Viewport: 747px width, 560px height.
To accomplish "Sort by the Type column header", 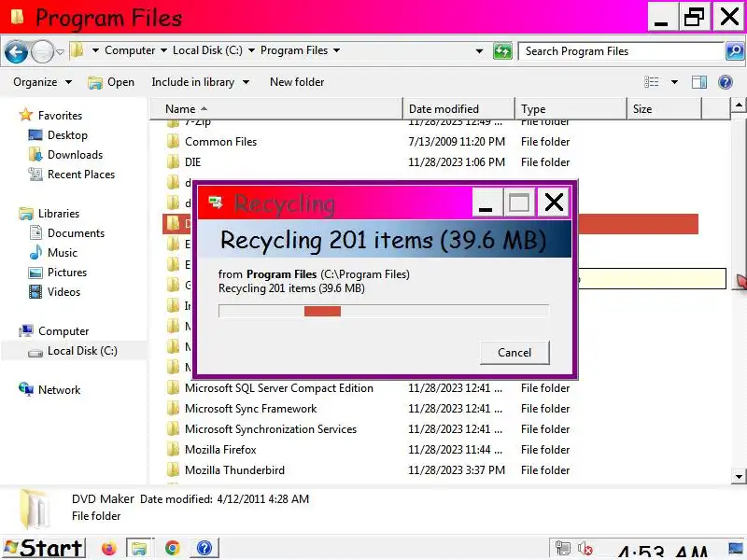I will pyautogui.click(x=571, y=109).
